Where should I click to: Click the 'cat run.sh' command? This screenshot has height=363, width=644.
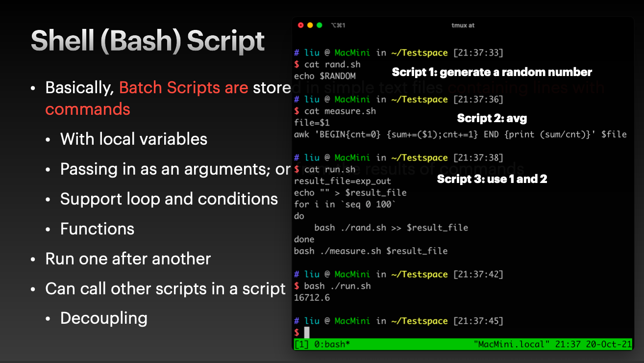[x=330, y=169]
